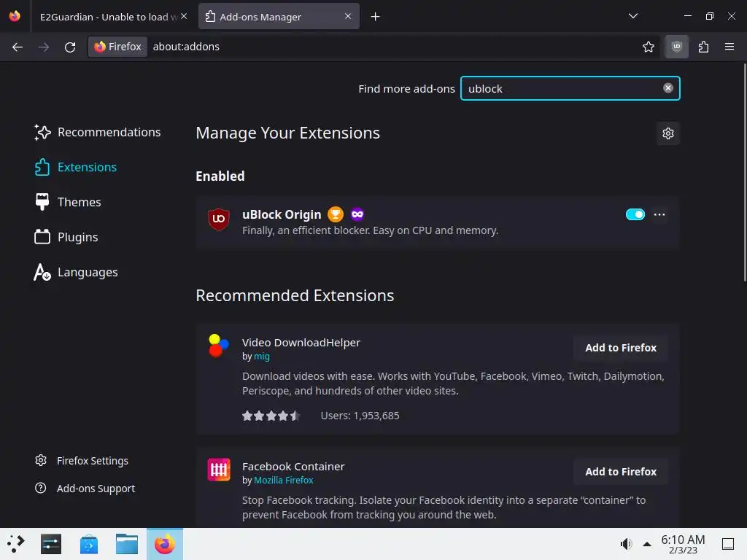Open the Dolphin file manager taskbar icon
The height and width of the screenshot is (560, 747).
point(127,544)
